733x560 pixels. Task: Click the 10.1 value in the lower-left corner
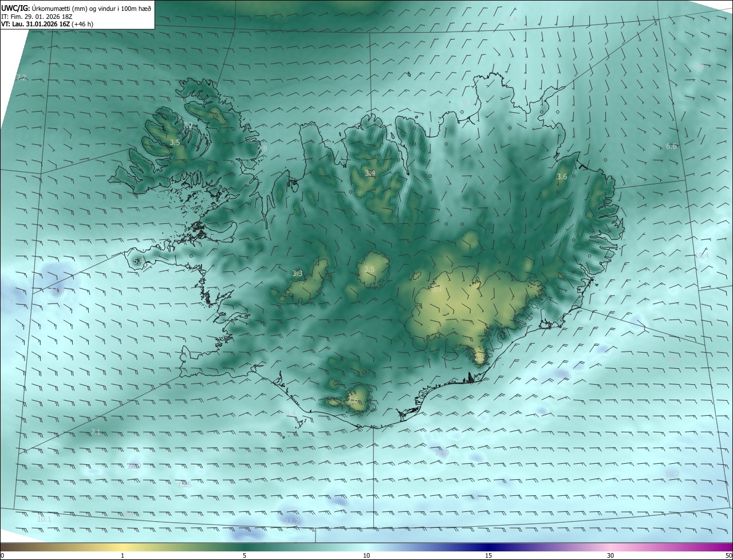(x=44, y=519)
